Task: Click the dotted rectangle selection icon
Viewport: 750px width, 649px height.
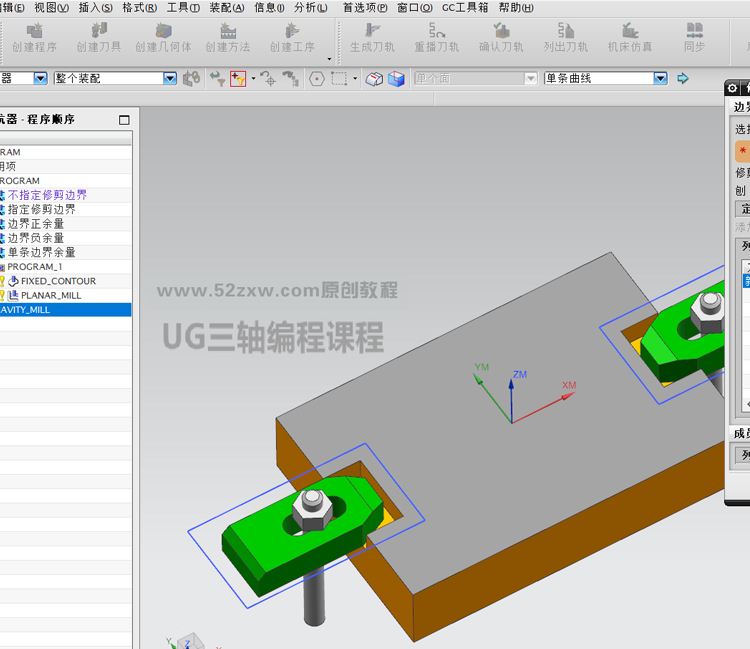Action: 339,78
